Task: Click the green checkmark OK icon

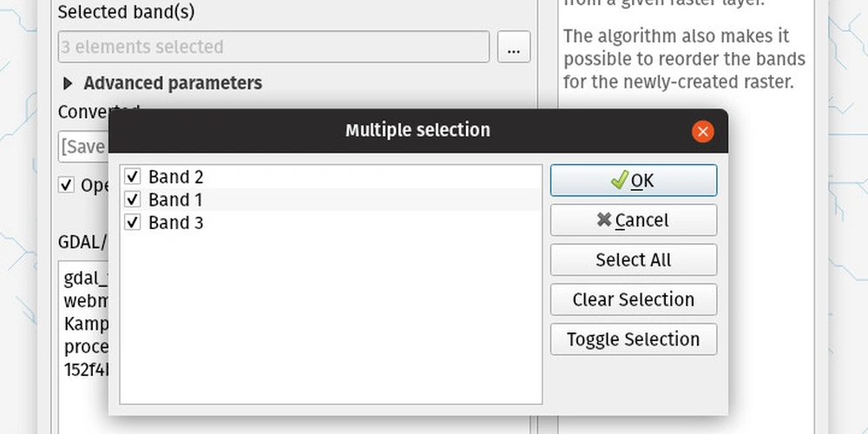Action: (620, 180)
